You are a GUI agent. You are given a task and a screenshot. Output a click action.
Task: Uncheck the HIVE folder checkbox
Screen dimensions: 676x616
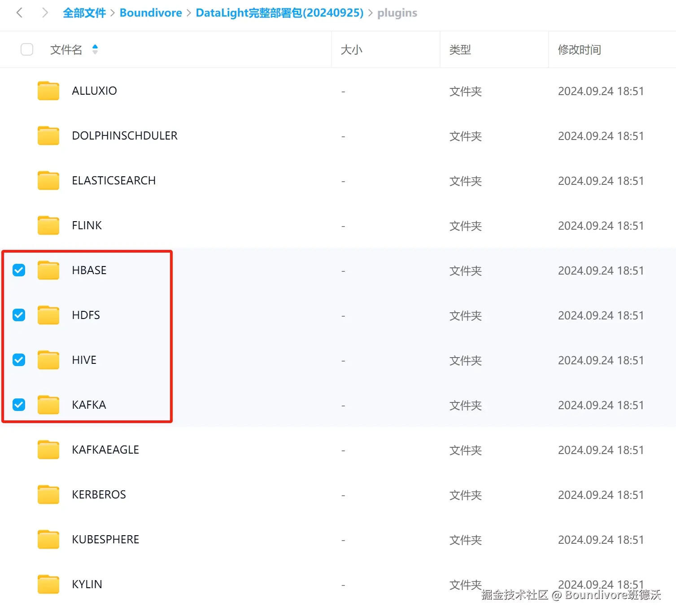pos(19,360)
